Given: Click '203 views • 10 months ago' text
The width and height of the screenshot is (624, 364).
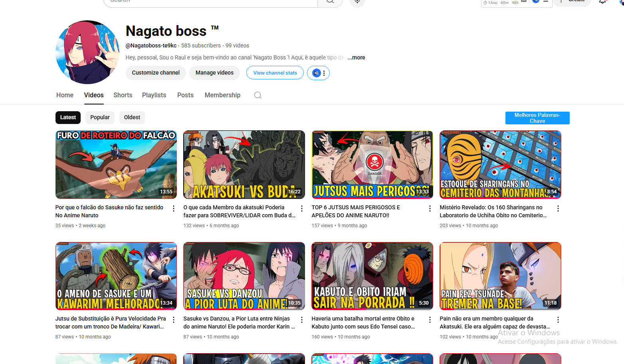Looking at the screenshot, I should tap(469, 226).
